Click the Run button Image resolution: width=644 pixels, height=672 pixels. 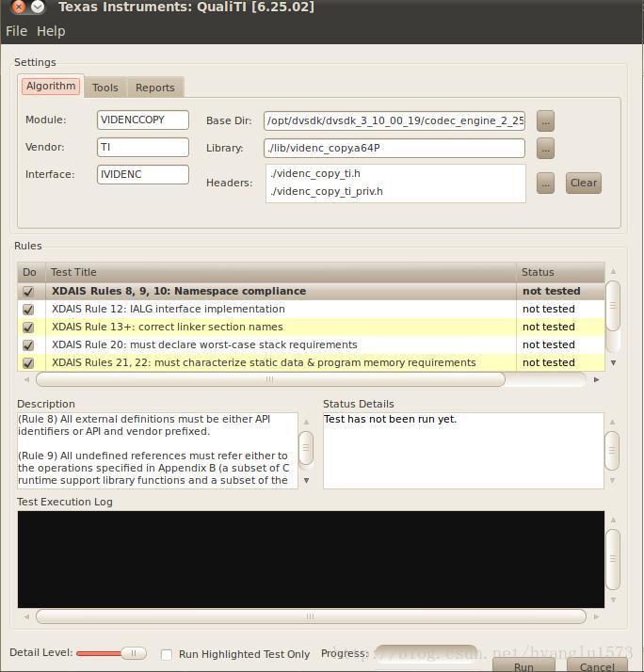click(x=523, y=665)
